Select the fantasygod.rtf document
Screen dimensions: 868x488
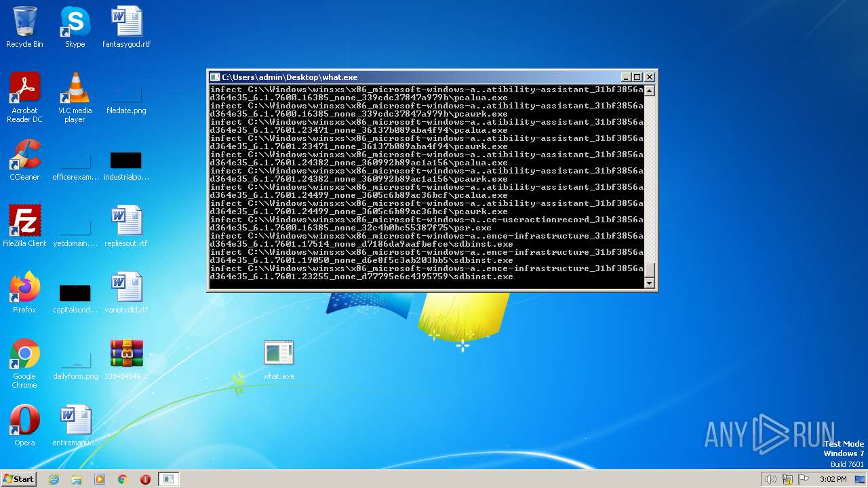click(x=127, y=27)
